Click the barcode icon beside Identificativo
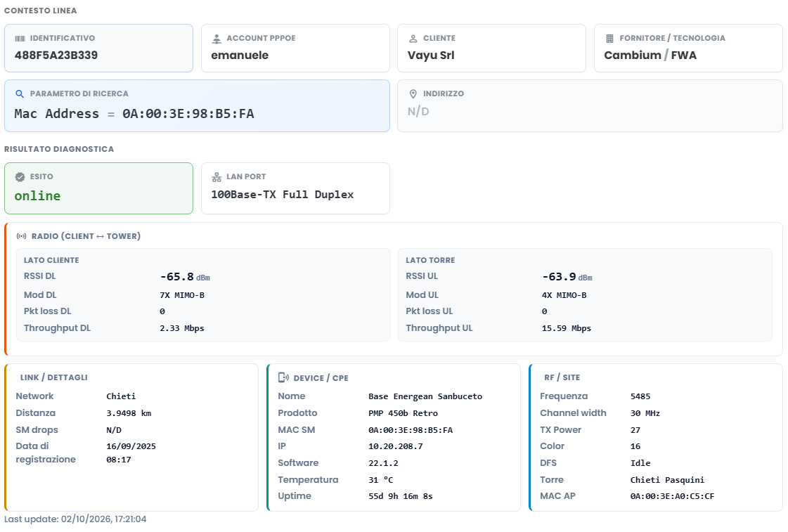788x532 pixels. click(x=20, y=39)
